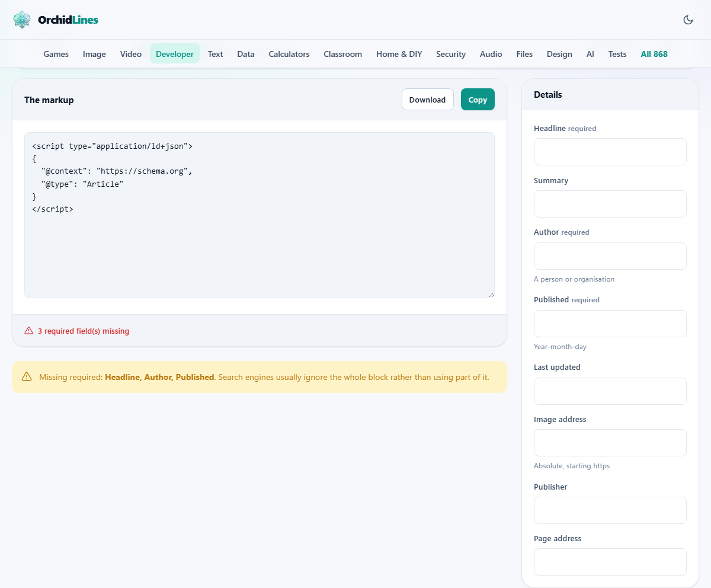Focus the Publisher input field
Image resolution: width=711 pixels, height=588 pixels.
(610, 510)
